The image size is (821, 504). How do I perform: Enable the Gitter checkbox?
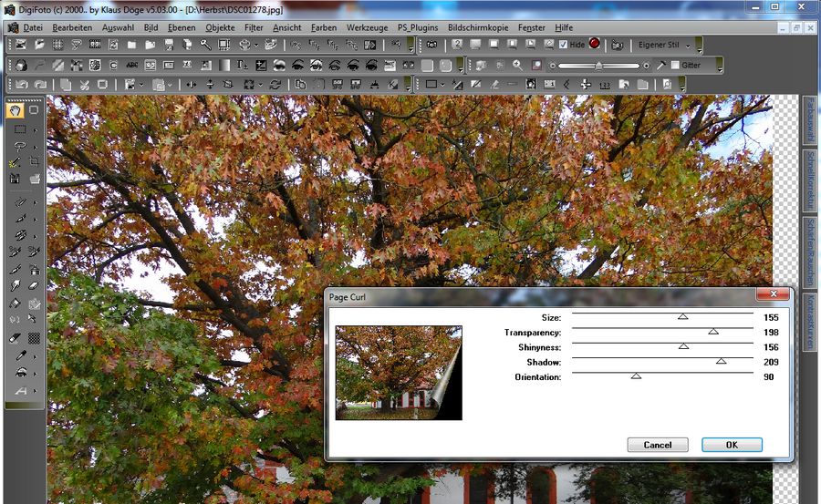tap(675, 66)
